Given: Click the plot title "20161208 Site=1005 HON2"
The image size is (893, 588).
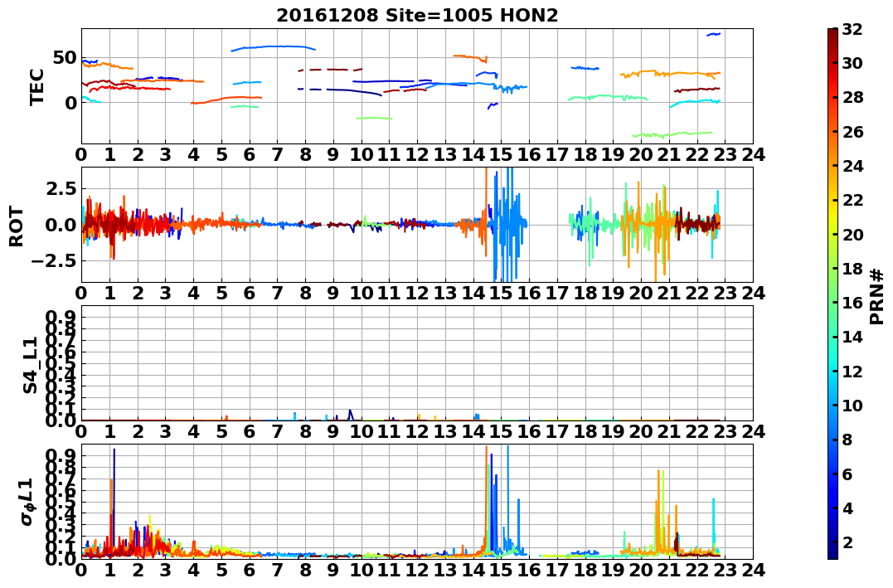Looking at the screenshot, I should (x=417, y=15).
